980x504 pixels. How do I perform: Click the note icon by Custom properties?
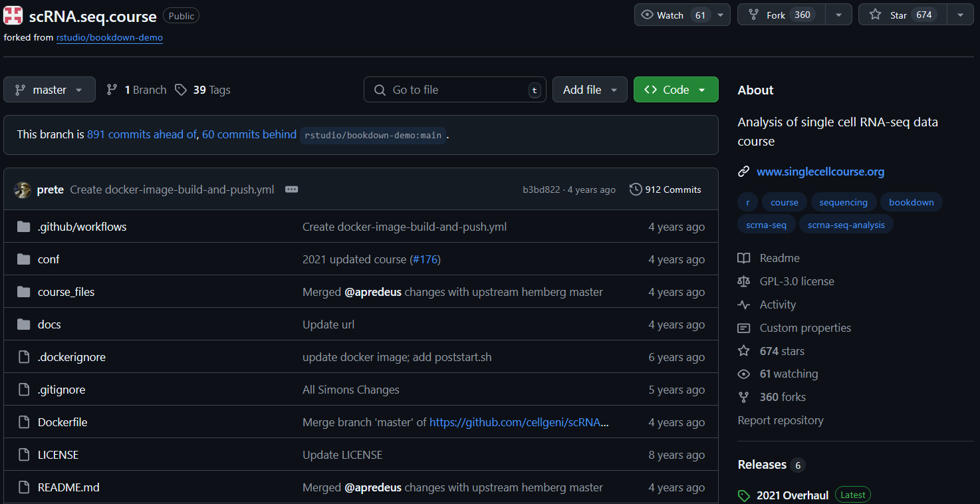[744, 328]
